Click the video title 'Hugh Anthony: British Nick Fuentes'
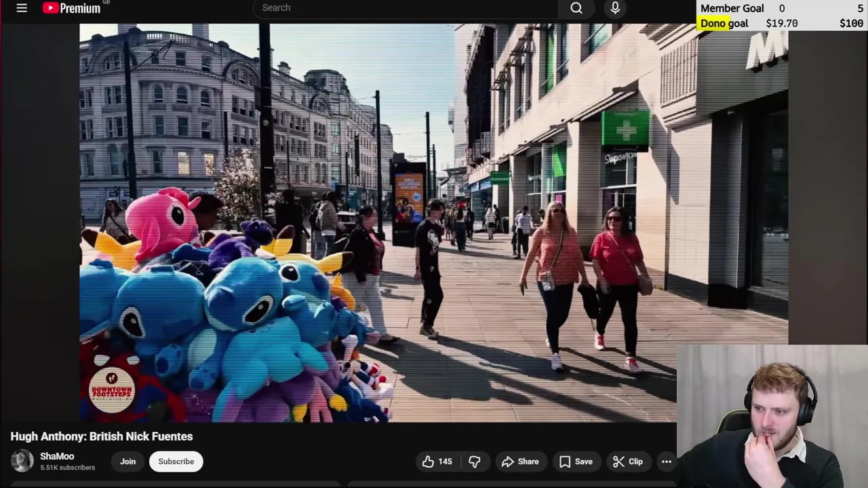868x488 pixels. tap(102, 436)
